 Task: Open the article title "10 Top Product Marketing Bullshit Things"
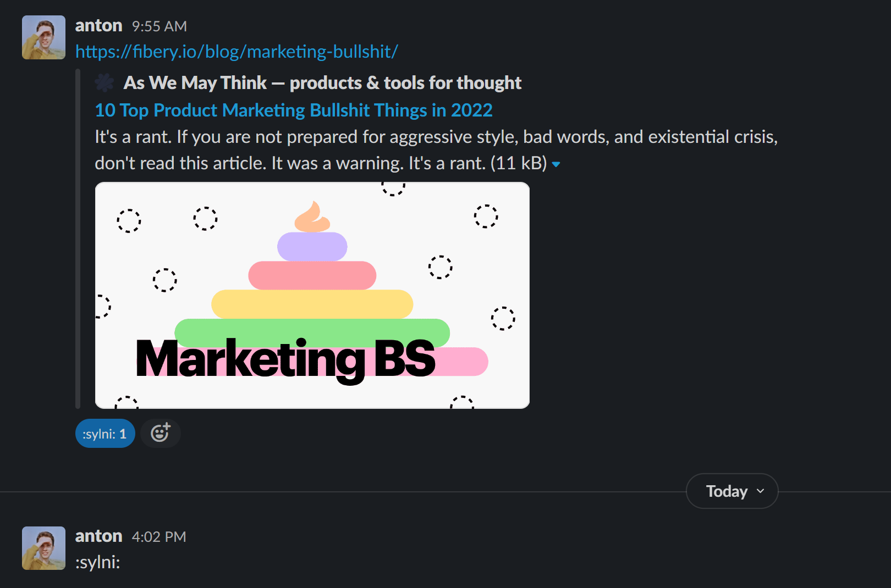pyautogui.click(x=294, y=110)
